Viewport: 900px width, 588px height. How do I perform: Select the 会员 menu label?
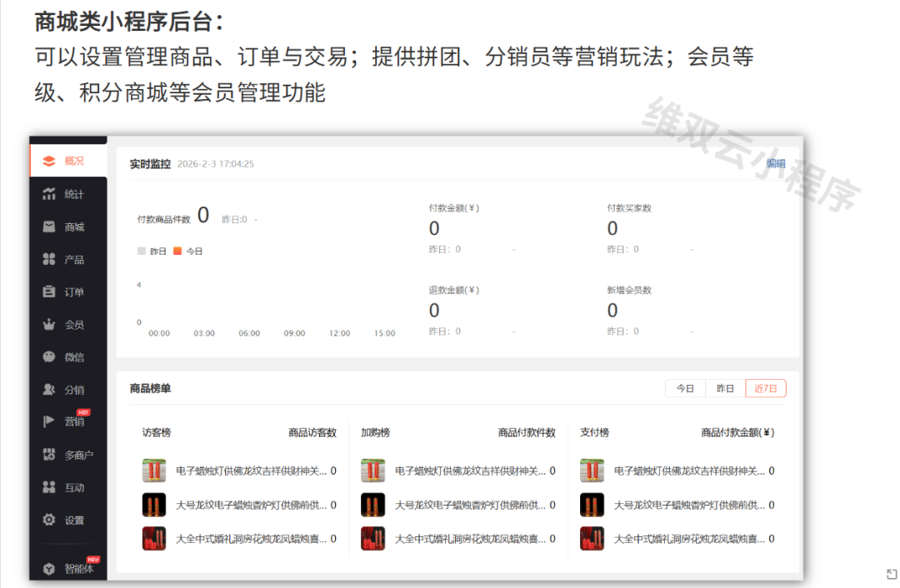tap(74, 325)
